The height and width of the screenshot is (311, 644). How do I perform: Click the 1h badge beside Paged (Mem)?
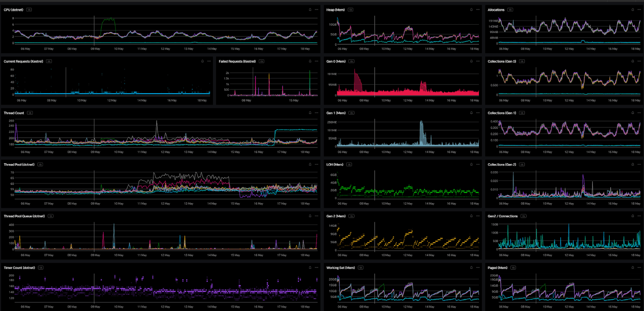click(513, 267)
